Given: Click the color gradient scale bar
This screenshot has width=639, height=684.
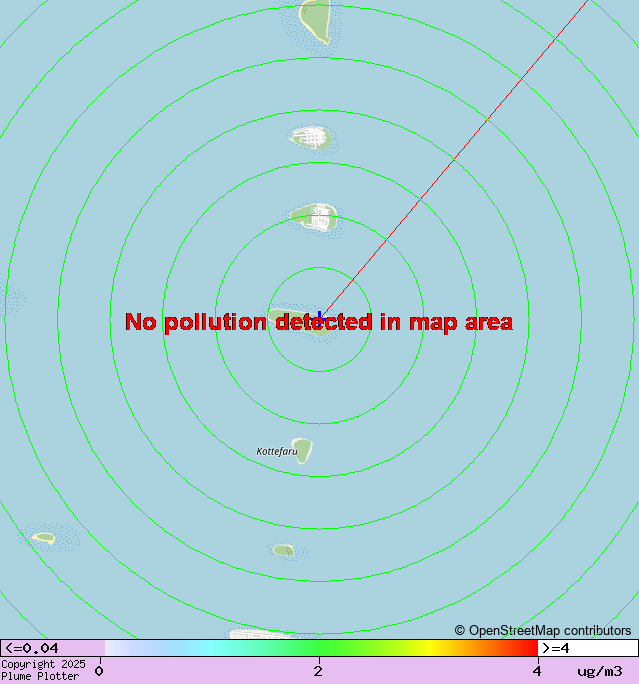Looking at the screenshot, I should [321, 648].
